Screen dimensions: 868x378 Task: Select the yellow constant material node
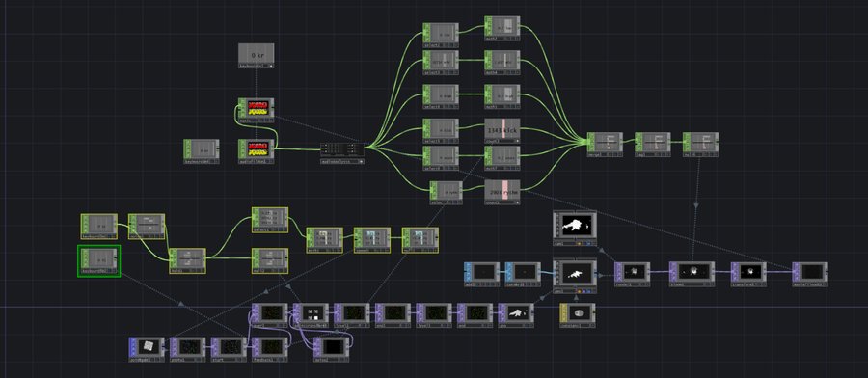(x=578, y=316)
